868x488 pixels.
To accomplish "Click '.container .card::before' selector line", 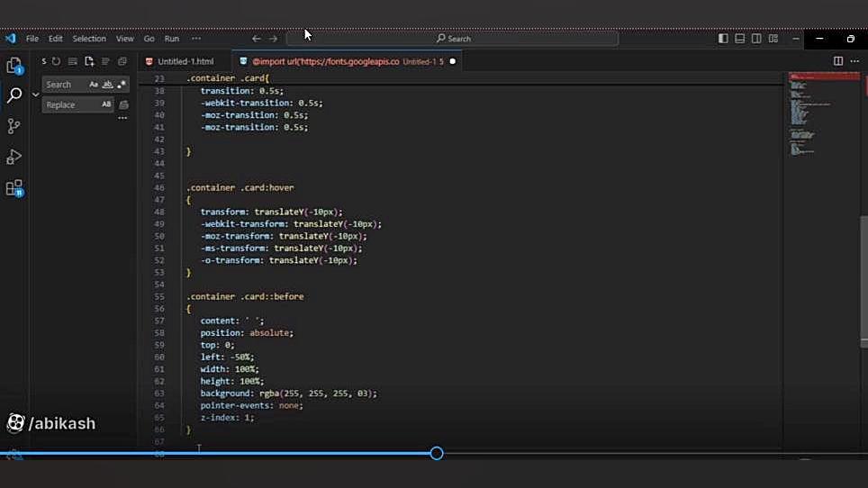I will pyautogui.click(x=245, y=296).
